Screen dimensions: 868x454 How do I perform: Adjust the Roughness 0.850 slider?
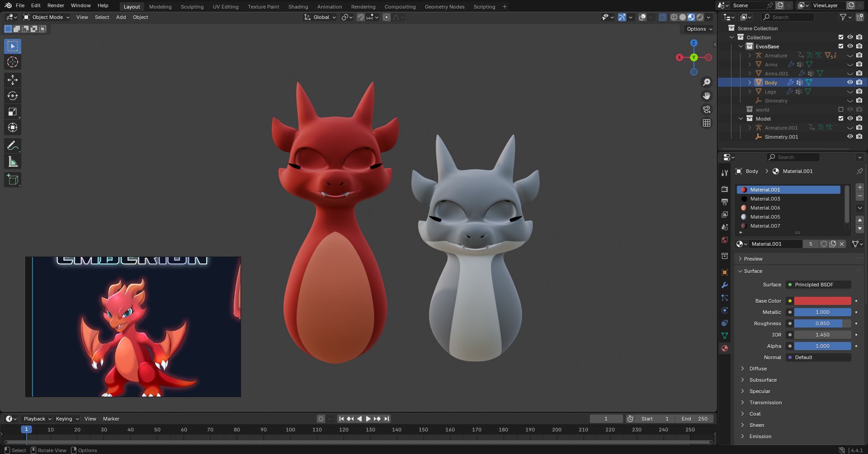[822, 323]
